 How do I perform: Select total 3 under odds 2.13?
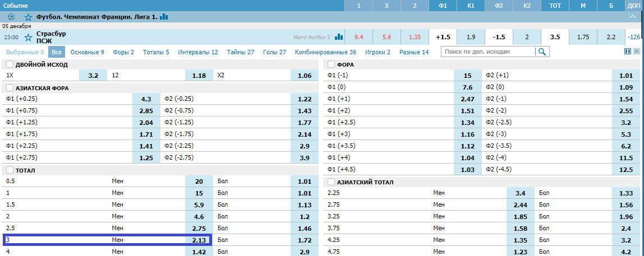[x=199, y=240]
